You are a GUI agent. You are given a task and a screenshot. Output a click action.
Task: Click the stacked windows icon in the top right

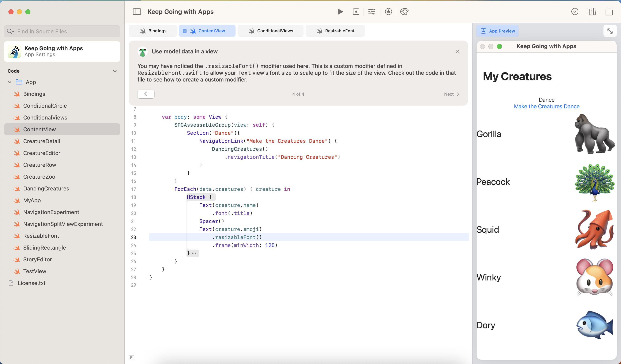point(609,12)
